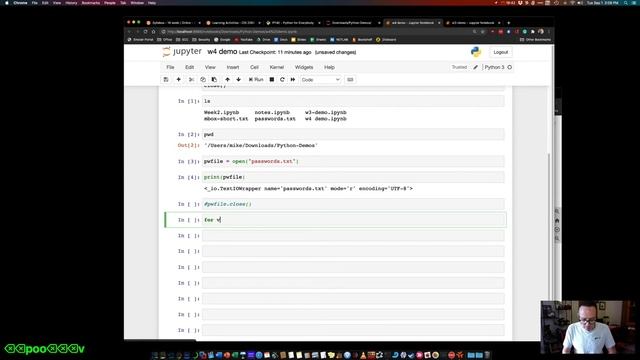This screenshot has width=640, height=360.
Task: Click inside the active 'for v' cell
Action: click(353, 220)
